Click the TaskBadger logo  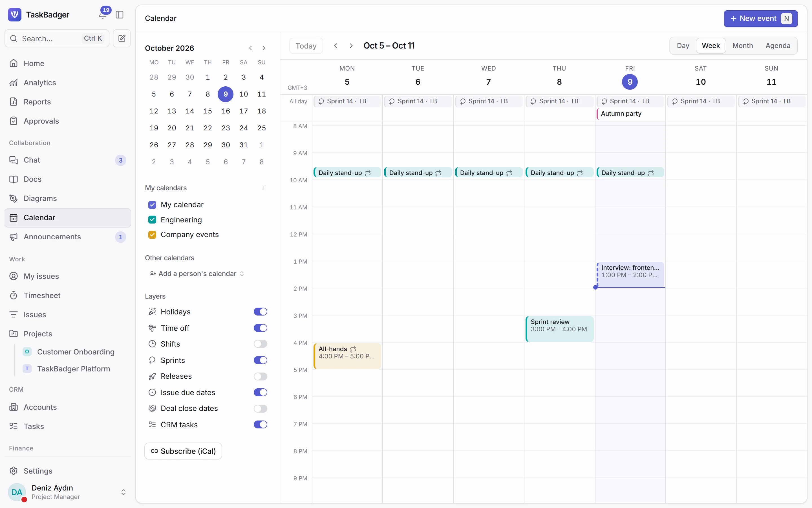tap(14, 15)
